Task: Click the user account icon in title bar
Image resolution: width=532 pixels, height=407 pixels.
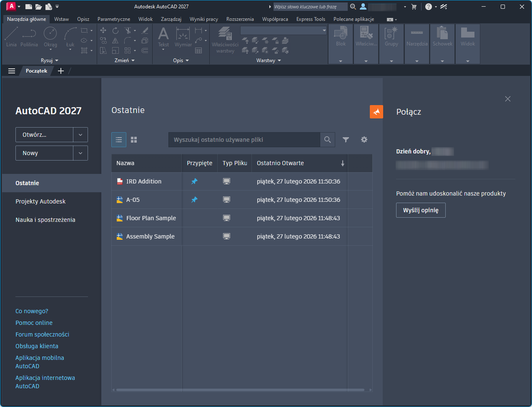Action: (x=363, y=7)
